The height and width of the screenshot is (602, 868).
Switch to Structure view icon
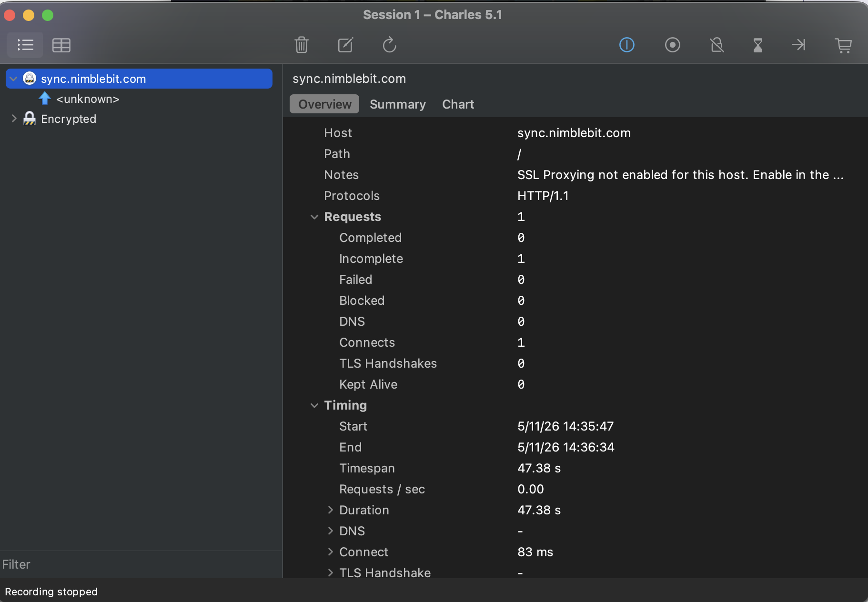point(25,45)
